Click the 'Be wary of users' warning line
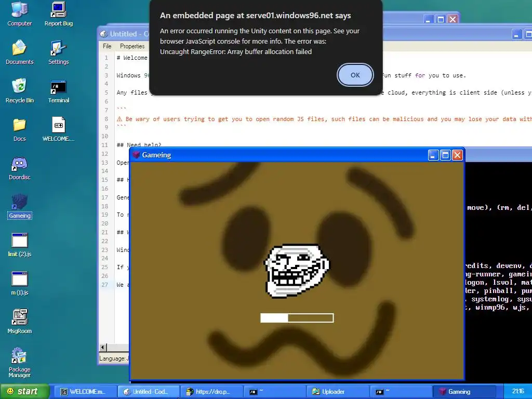The image size is (532, 399). [x=324, y=119]
